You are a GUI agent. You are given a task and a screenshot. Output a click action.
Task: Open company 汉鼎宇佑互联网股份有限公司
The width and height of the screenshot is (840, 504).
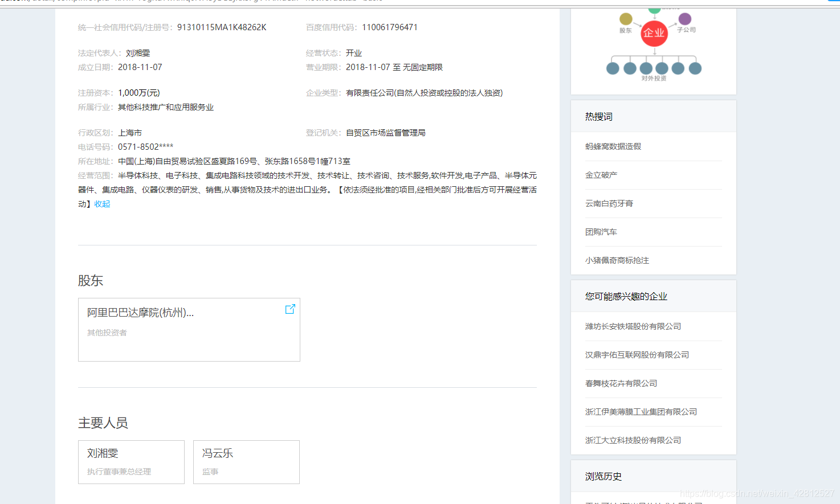(637, 355)
